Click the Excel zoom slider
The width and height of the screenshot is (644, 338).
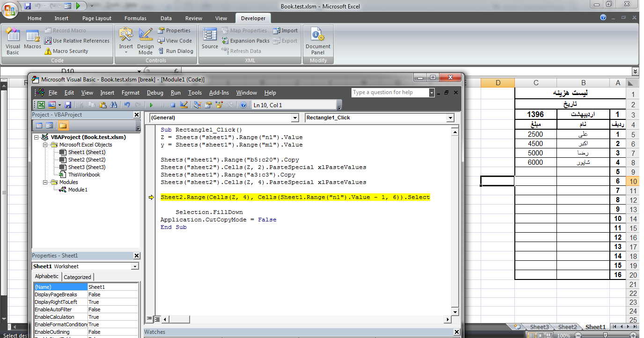[606, 335]
